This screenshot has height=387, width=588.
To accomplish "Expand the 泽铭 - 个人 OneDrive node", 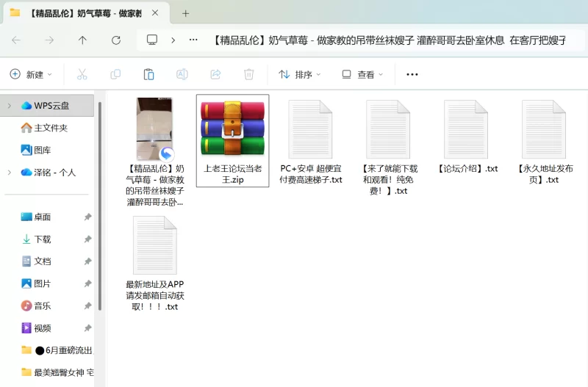I will tap(9, 173).
